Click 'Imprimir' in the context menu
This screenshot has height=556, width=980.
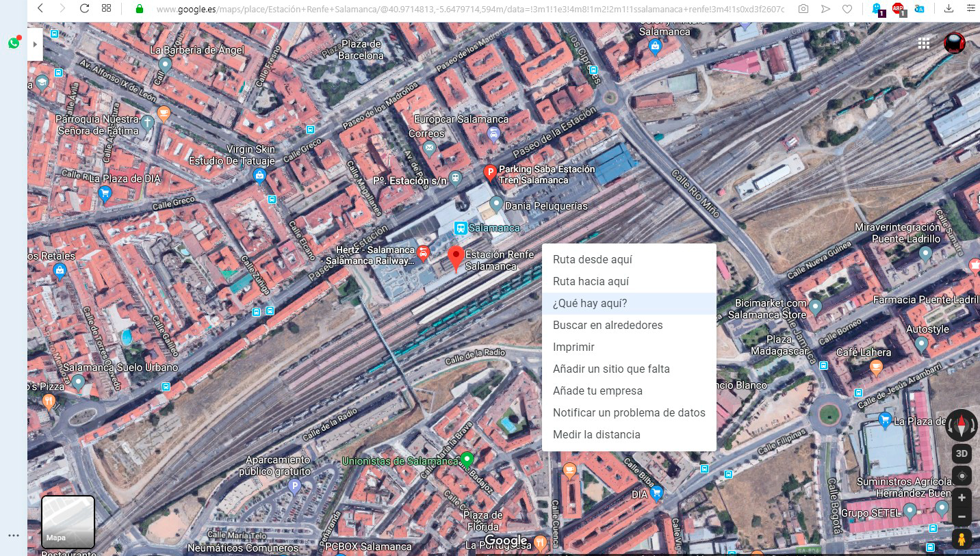629,347
